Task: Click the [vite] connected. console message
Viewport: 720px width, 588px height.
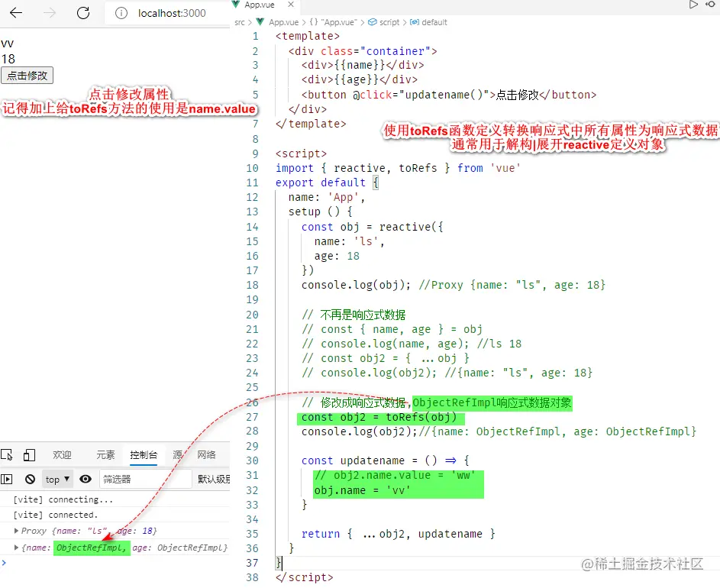Action: [x=55, y=515]
